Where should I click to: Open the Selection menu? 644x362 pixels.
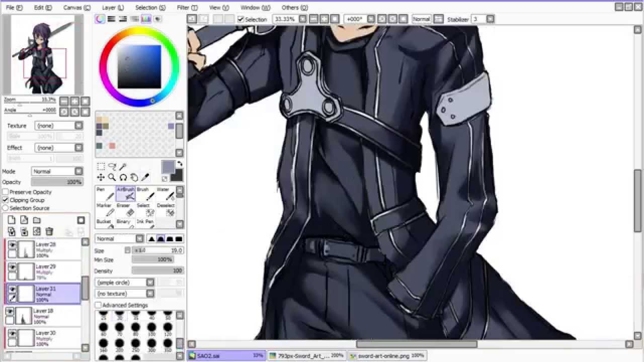[x=150, y=8]
